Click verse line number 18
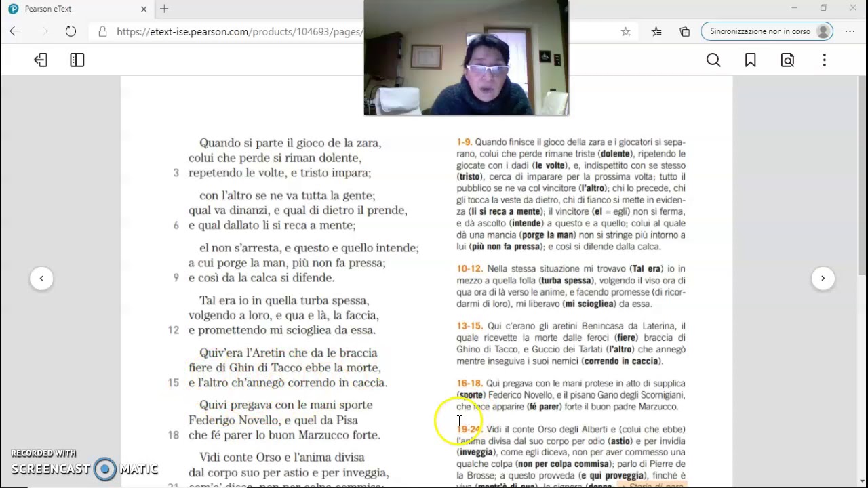The image size is (868, 488). click(174, 435)
